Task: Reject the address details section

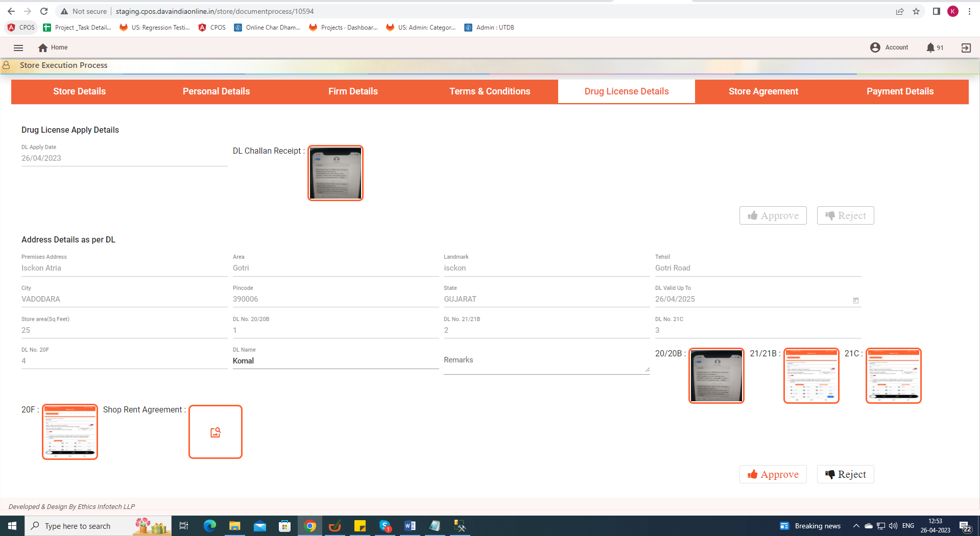Action: (845, 474)
